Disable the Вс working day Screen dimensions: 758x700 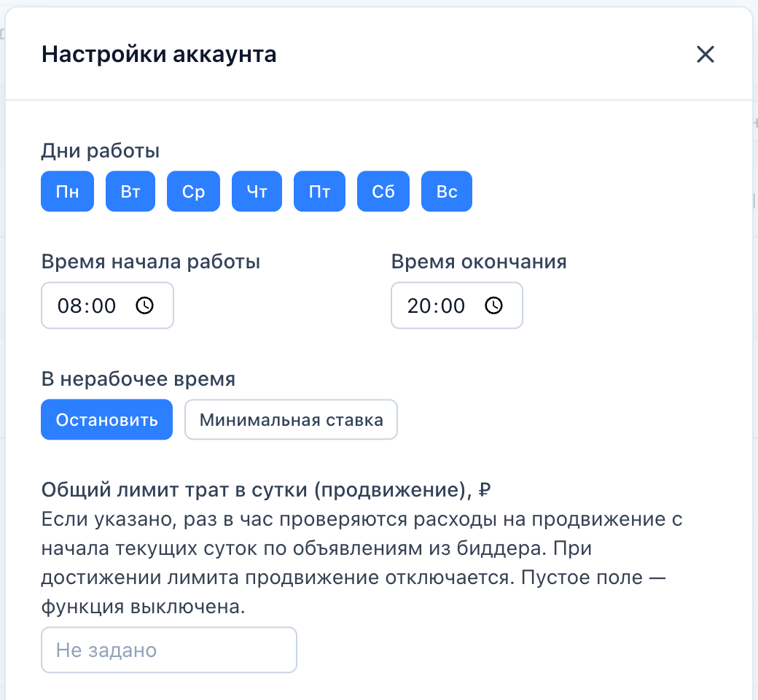(x=447, y=191)
